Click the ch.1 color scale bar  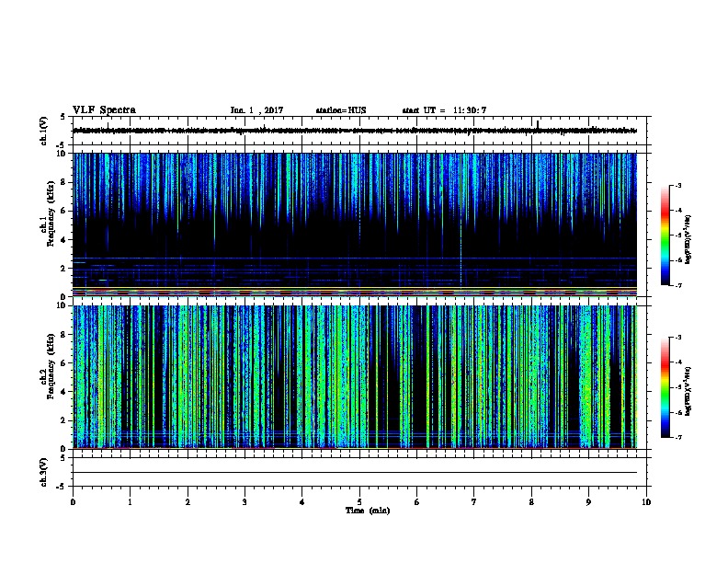point(665,236)
